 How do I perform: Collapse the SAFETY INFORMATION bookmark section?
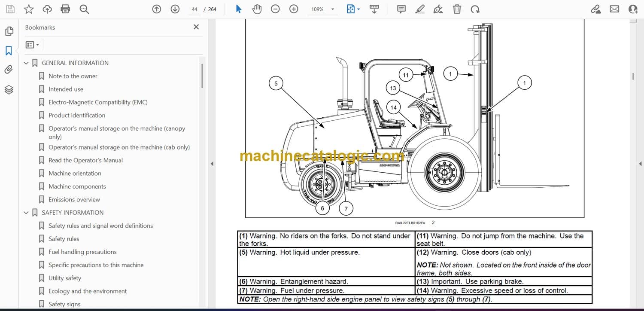coord(26,213)
